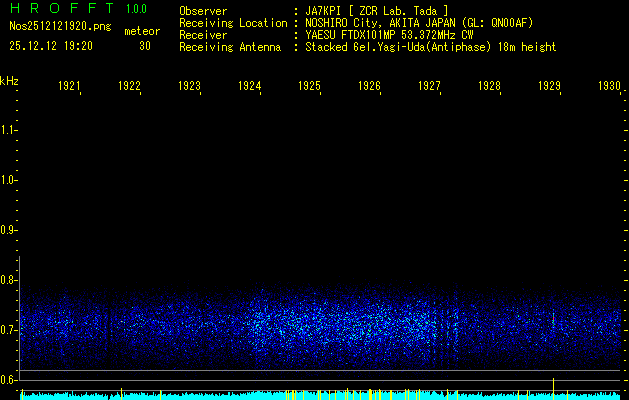Select the Stacked 6el Yagi-Uda antenna text
The width and height of the screenshot is (629, 400).
point(430,47)
